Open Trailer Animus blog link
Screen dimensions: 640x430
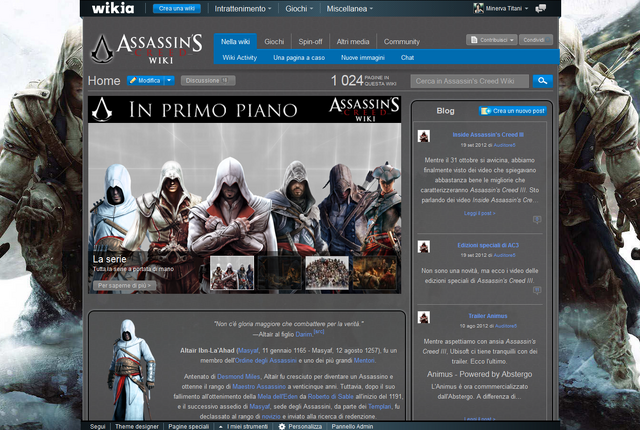coord(488,316)
